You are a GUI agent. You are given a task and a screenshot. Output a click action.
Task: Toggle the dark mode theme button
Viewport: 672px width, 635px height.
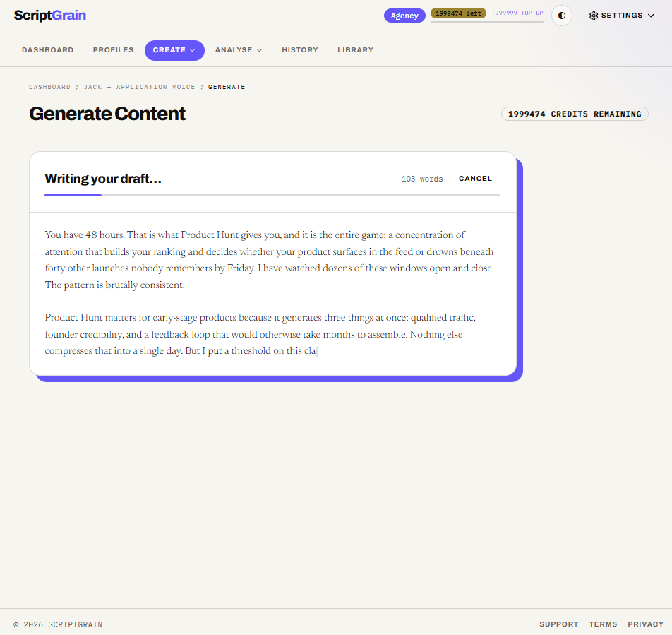pyautogui.click(x=561, y=16)
